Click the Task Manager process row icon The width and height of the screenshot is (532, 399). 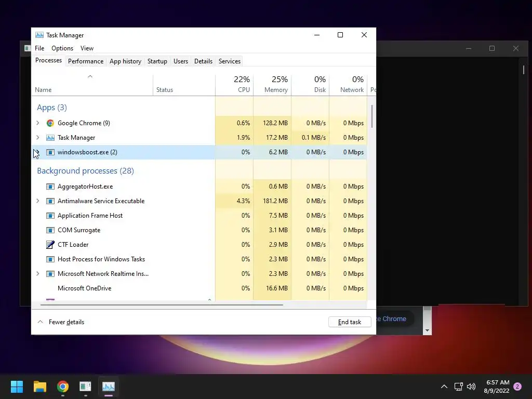pyautogui.click(x=50, y=138)
